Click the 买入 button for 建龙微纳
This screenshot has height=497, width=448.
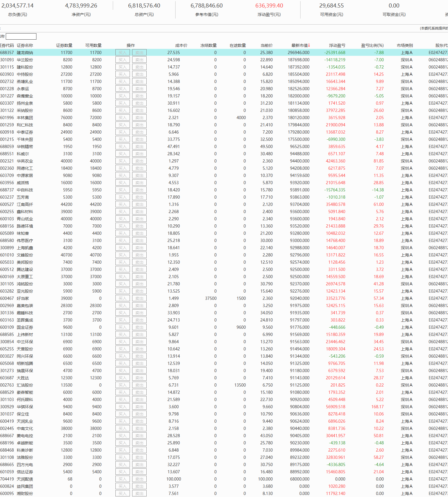pyautogui.click(x=122, y=53)
